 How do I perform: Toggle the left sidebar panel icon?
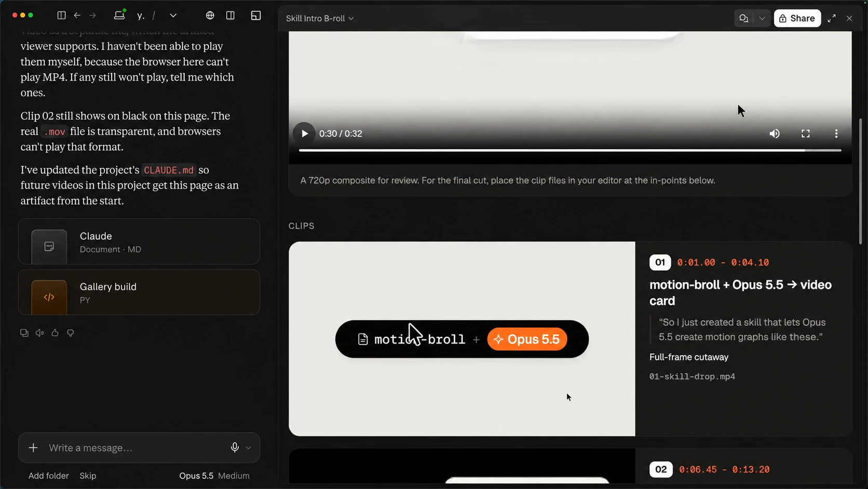click(61, 16)
